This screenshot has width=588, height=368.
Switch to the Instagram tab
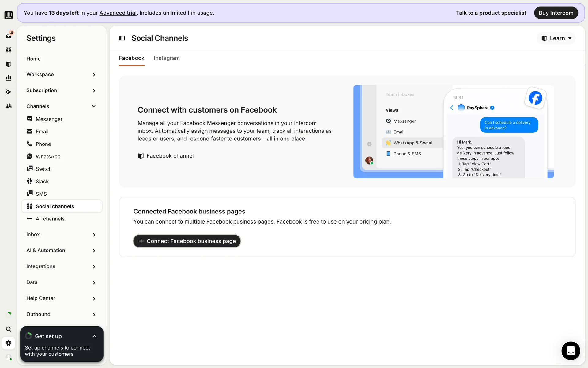point(167,58)
